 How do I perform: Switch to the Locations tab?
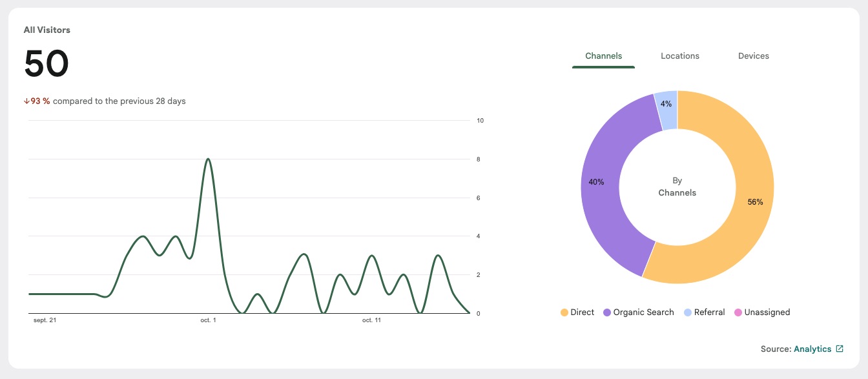click(x=679, y=56)
